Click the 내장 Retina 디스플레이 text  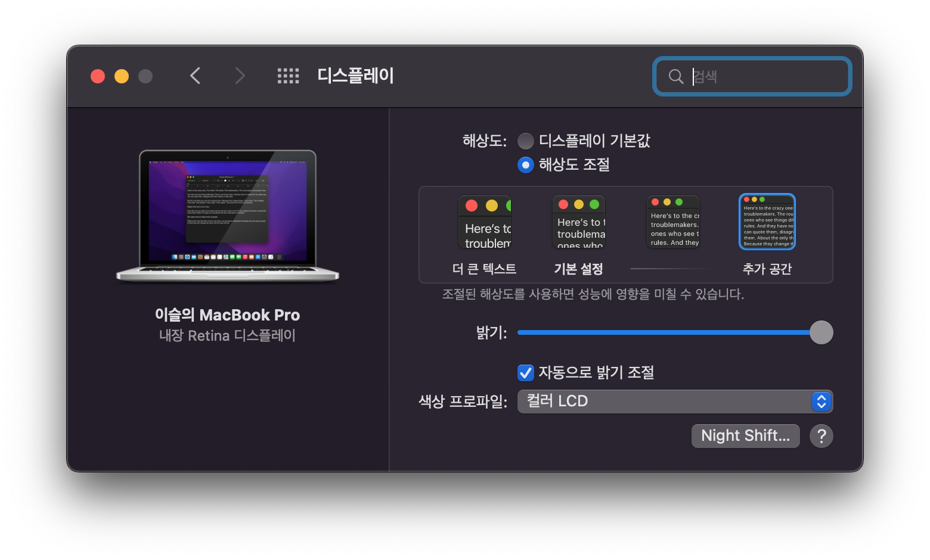click(228, 335)
